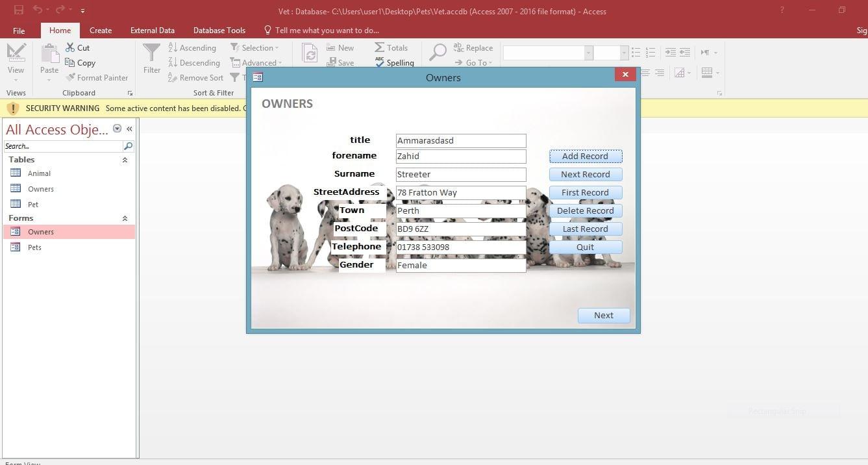This screenshot has height=465, width=868.
Task: Run the Spelling checker
Action: coord(395,62)
